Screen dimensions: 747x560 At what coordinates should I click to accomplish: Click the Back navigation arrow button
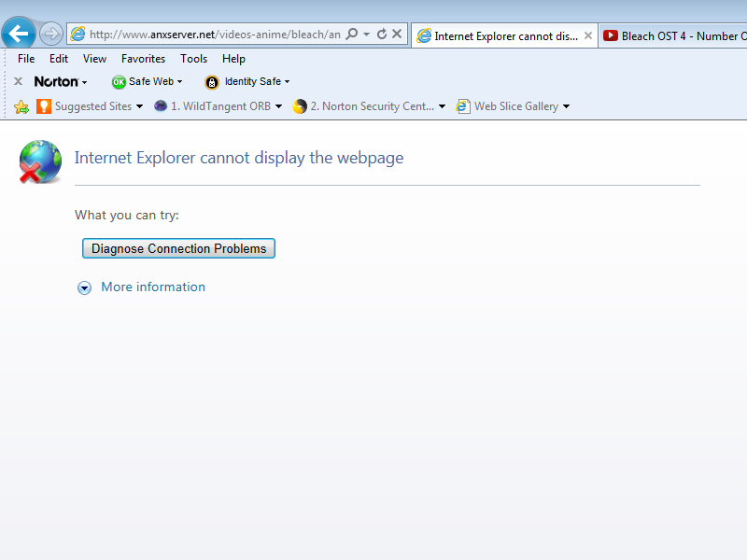point(19,34)
